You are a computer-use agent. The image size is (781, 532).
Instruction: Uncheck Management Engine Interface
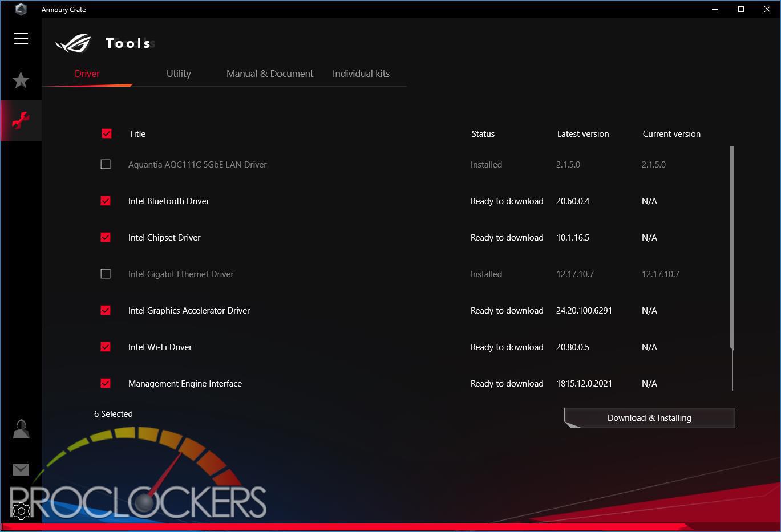click(106, 383)
